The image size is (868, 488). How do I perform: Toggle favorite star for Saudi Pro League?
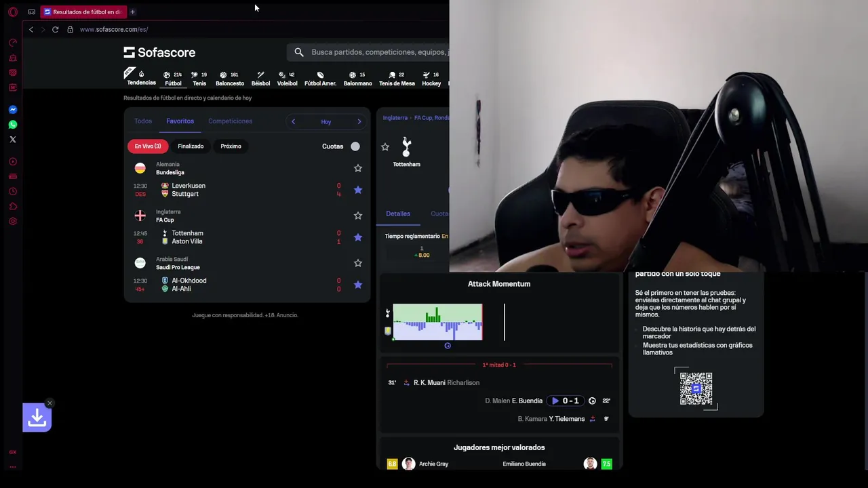358,263
